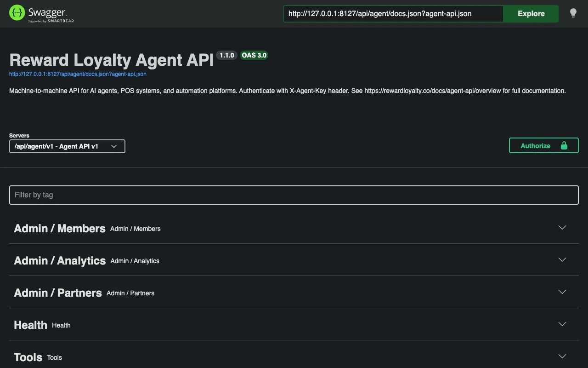Click the Machine-to-machine API description text

(x=287, y=91)
